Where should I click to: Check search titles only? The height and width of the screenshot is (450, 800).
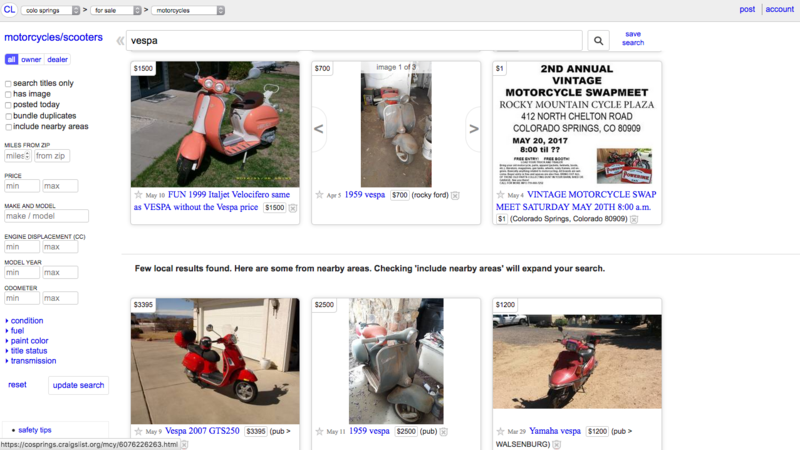tap(8, 84)
